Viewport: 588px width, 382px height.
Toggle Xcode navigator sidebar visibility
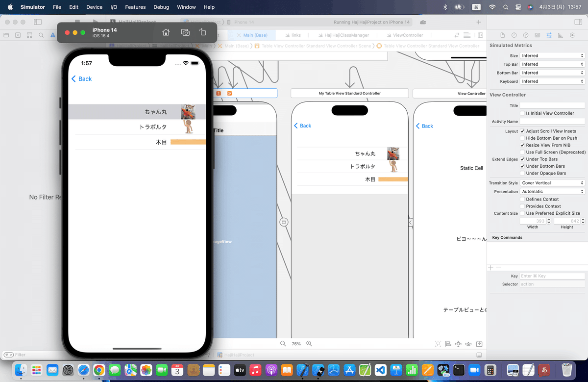[38, 22]
